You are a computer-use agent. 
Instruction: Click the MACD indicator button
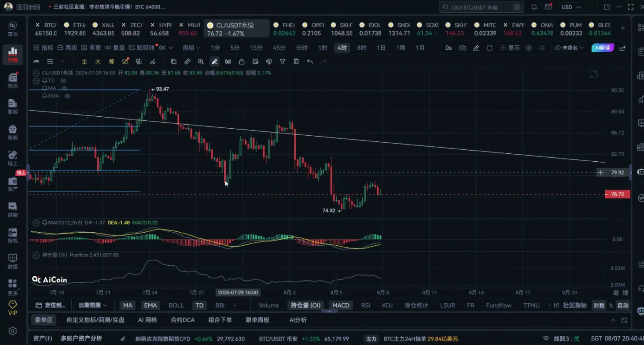pos(341,305)
